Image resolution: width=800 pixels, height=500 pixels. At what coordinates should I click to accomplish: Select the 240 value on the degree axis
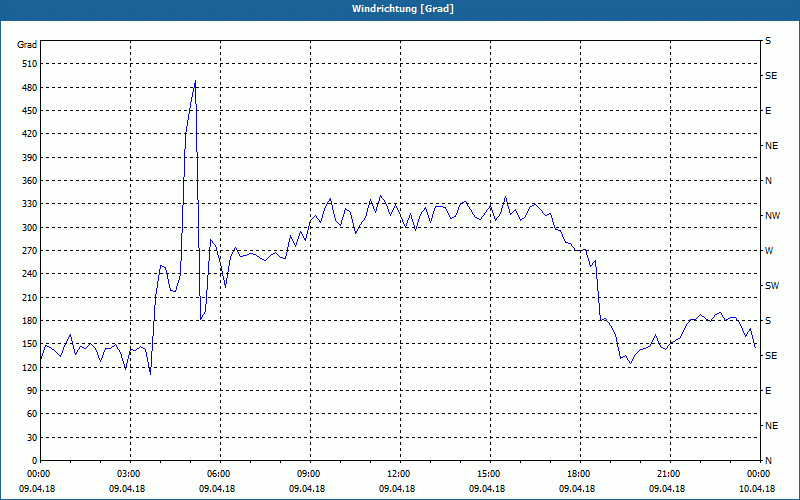pyautogui.click(x=30, y=274)
